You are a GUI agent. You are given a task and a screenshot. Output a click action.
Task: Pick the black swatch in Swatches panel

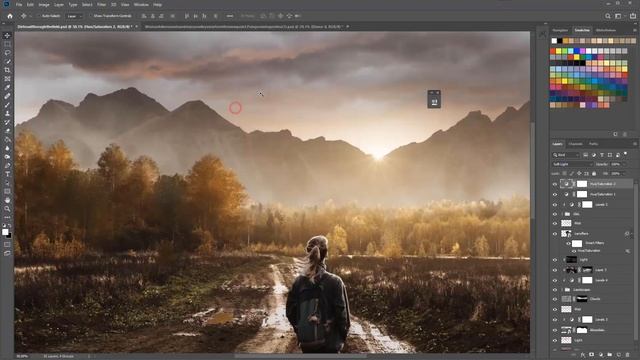click(x=560, y=41)
